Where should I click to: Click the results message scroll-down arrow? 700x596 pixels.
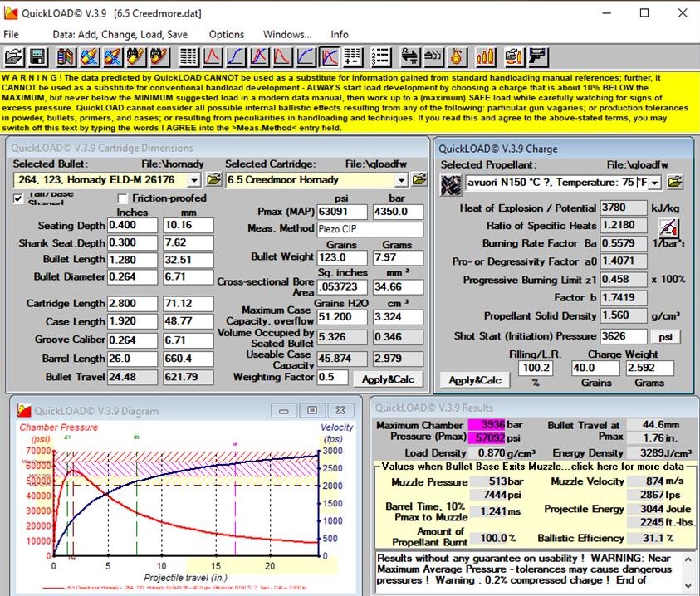688,585
